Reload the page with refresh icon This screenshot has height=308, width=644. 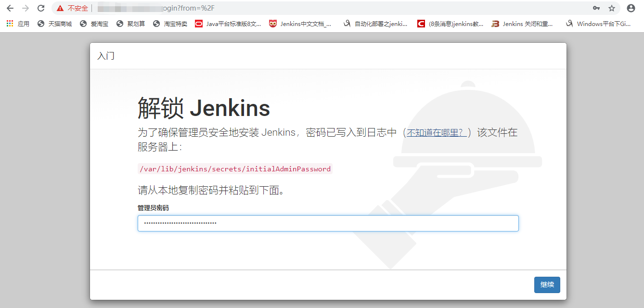pos(41,8)
